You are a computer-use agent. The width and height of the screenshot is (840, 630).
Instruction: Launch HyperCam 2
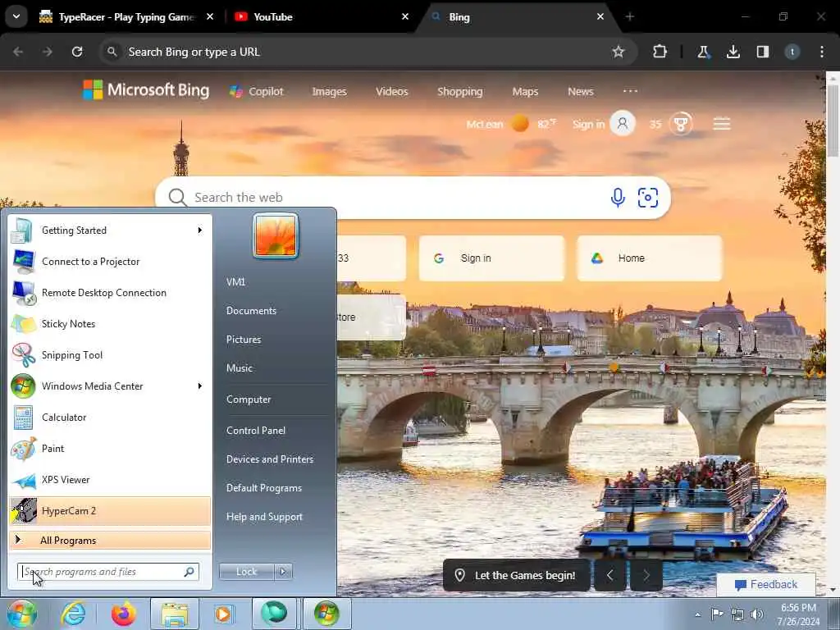(110, 510)
